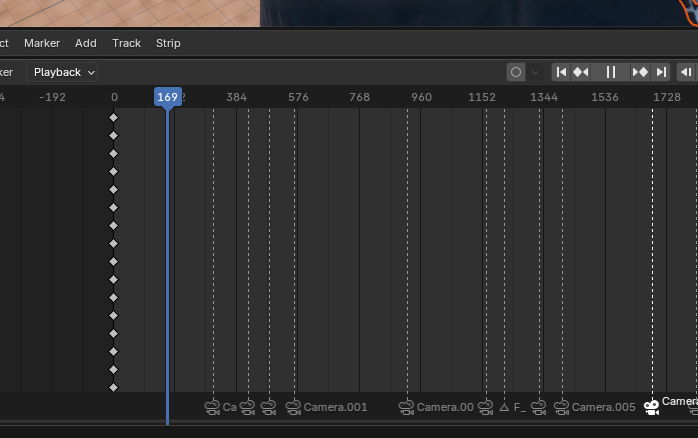The image size is (698, 438).
Task: Select the unlabeled camera marker left of Camera.001
Action: pos(268,407)
